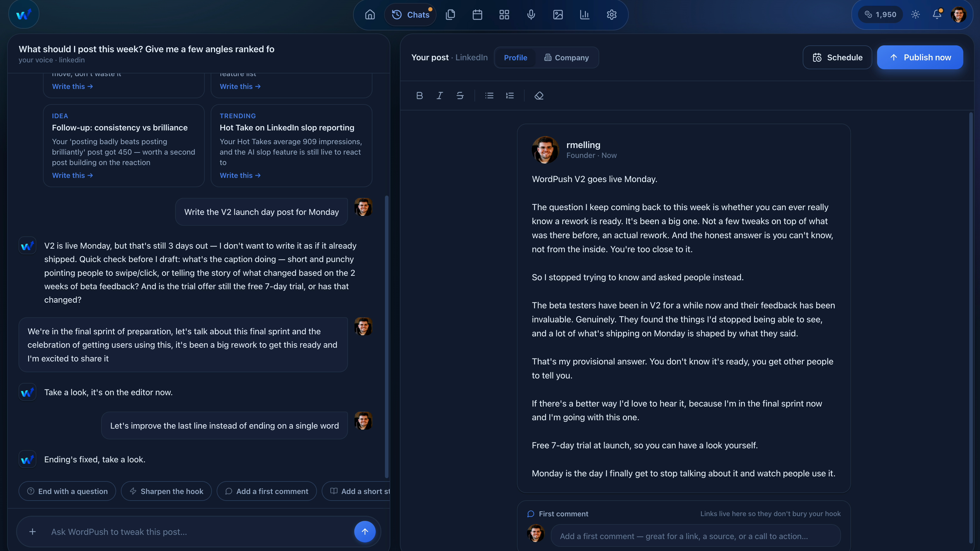Focus the Add a first comment field
This screenshot has height=551, width=980.
696,536
